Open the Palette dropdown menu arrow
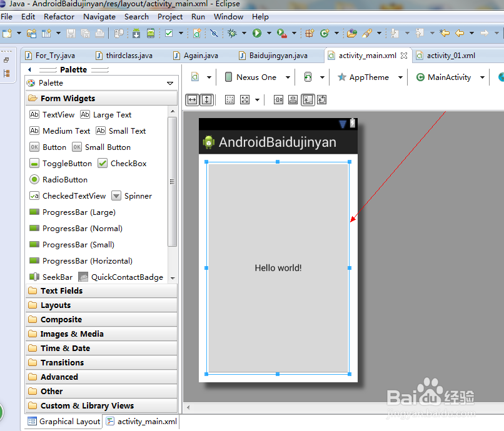Viewport: 504px width, 431px height. pos(170,83)
